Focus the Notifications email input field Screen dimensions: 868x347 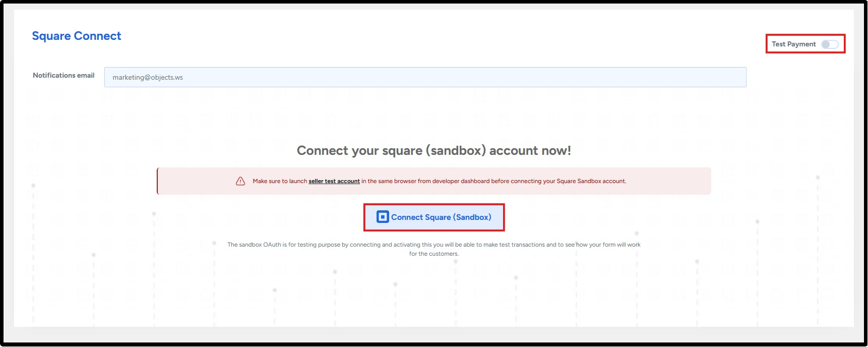(x=425, y=77)
